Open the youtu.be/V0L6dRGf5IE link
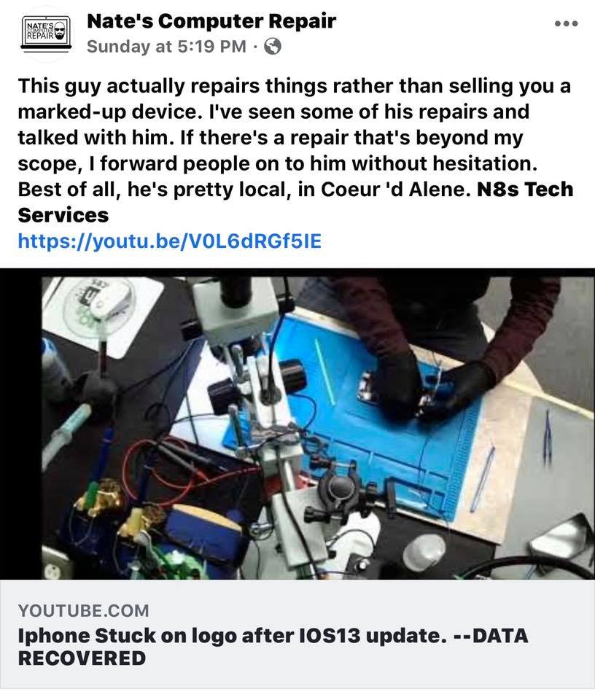This screenshot has height=700, width=595. pos(170,241)
